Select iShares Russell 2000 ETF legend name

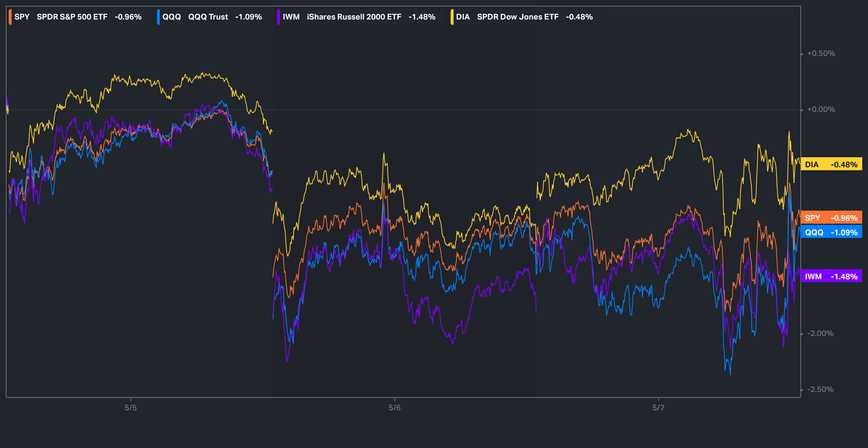tap(354, 17)
